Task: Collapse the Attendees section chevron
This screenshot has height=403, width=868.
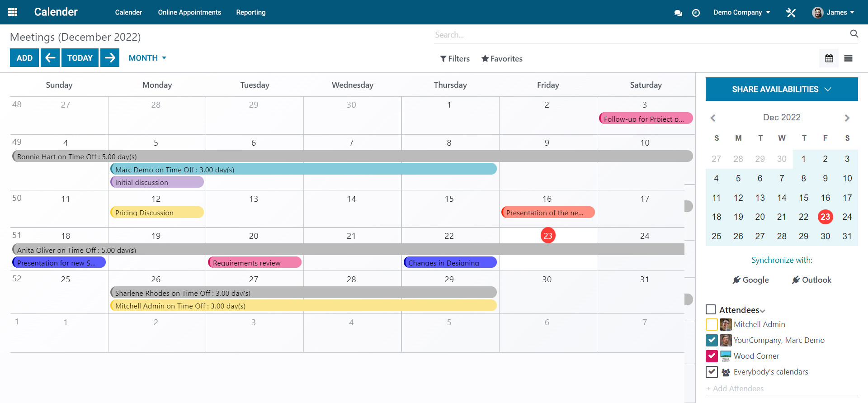Action: point(763,311)
